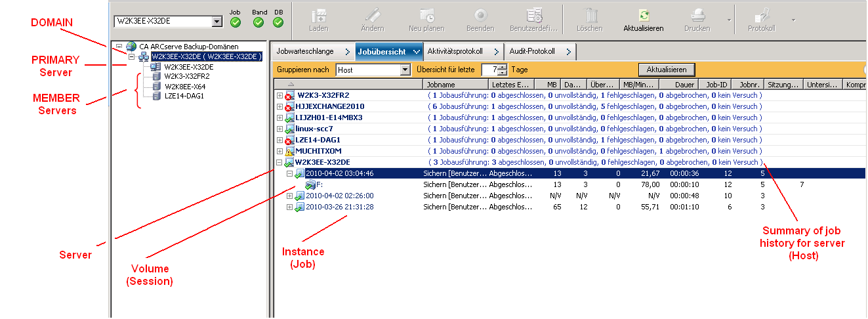The image size is (868, 319).
Task: Click the Protokoll toolbar icon
Action: tap(761, 16)
